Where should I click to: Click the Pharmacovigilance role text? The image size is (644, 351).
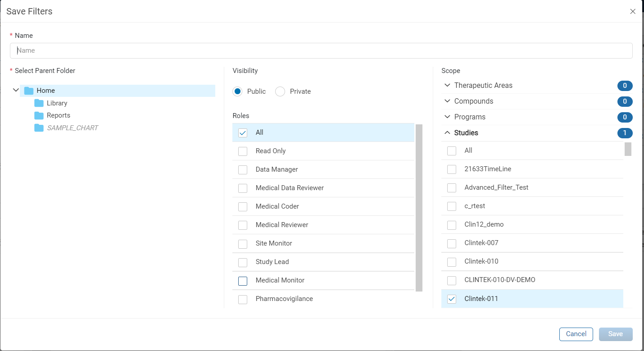(284, 299)
